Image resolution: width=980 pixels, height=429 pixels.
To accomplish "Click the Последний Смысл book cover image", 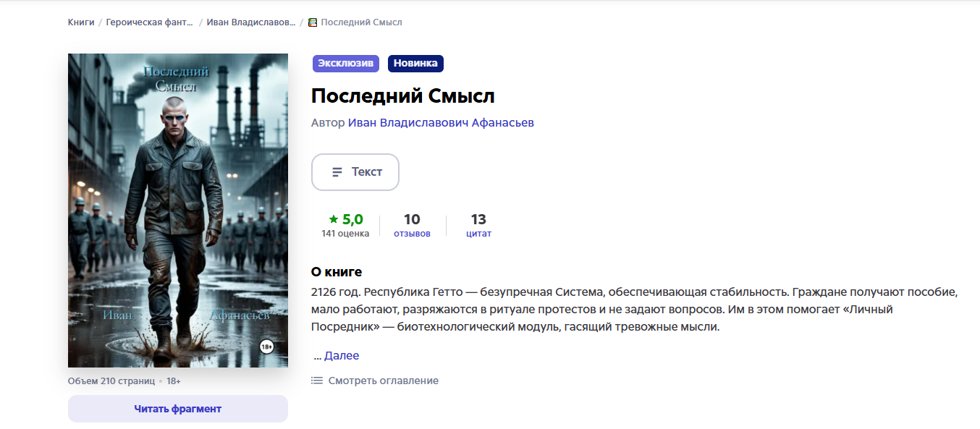I will coord(178,211).
